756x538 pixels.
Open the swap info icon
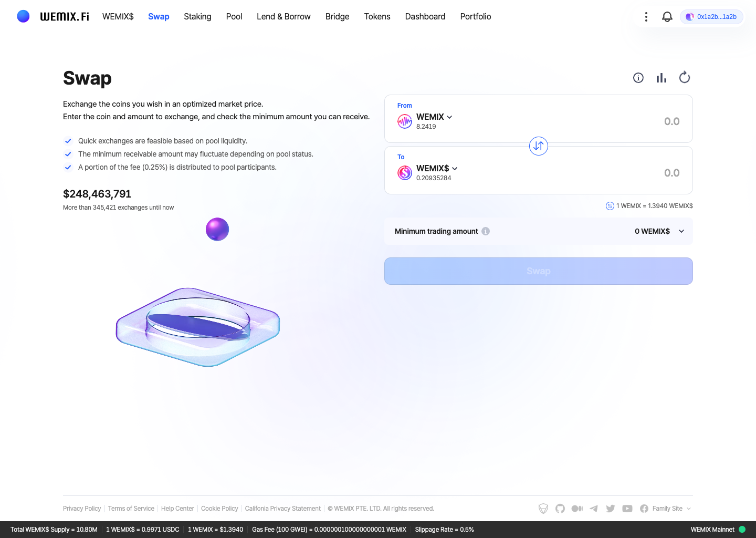pos(638,78)
